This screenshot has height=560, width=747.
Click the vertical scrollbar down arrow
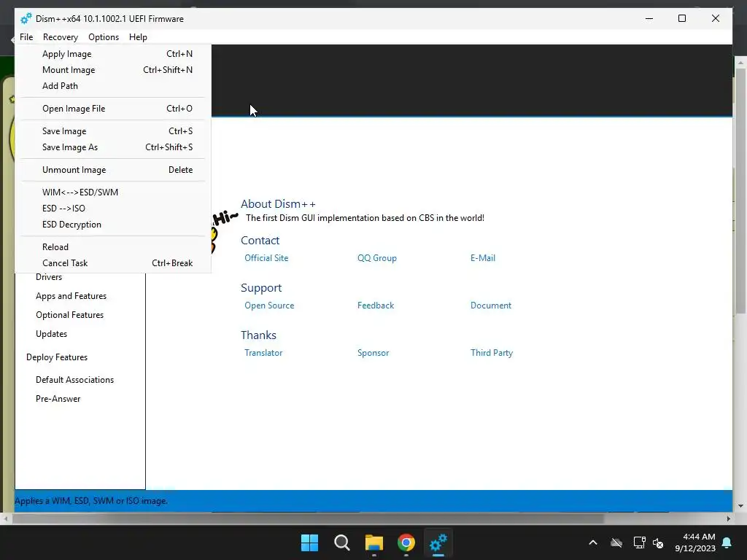coord(741,506)
